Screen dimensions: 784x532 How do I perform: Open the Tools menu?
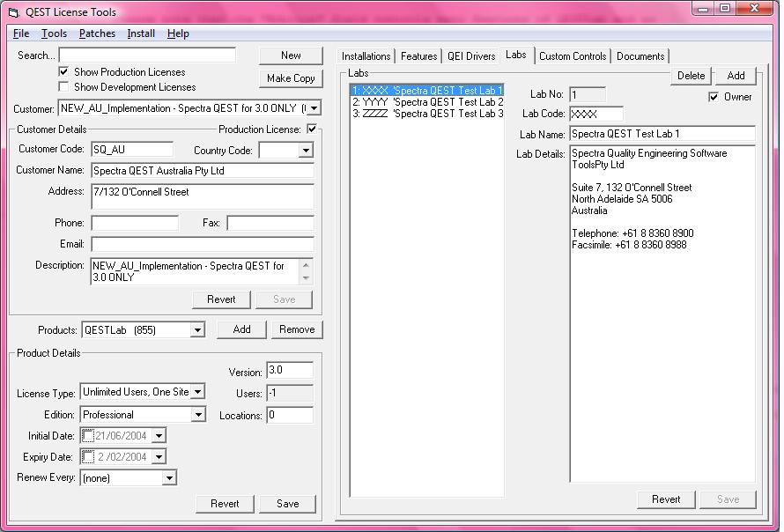(x=54, y=33)
